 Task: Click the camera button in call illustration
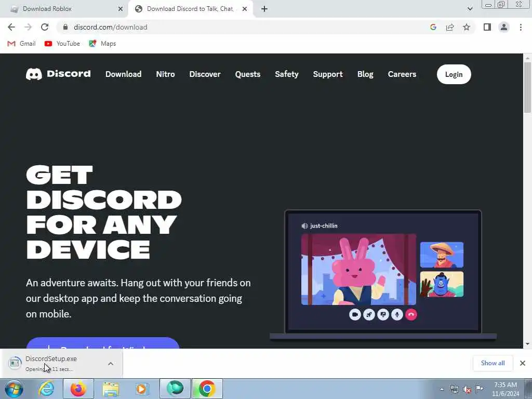pos(355,314)
